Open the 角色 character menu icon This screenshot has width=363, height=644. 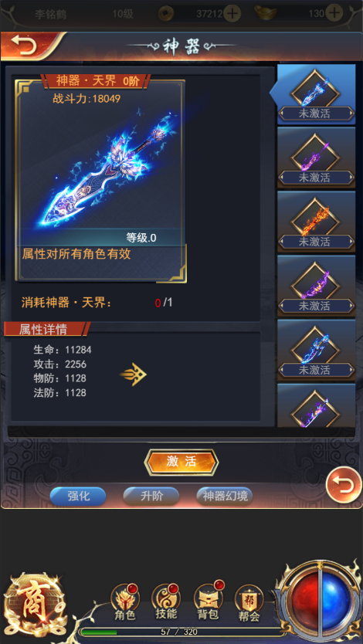tap(125, 602)
